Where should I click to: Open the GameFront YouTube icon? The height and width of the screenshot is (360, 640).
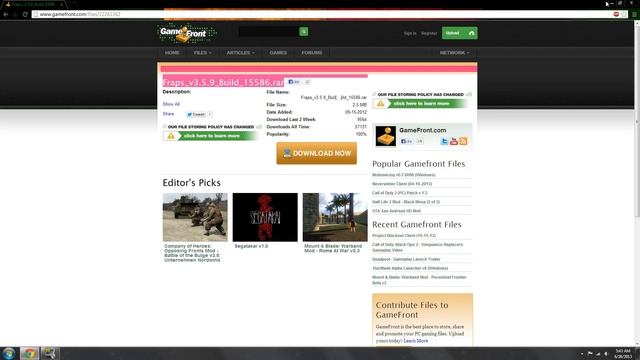454,141
